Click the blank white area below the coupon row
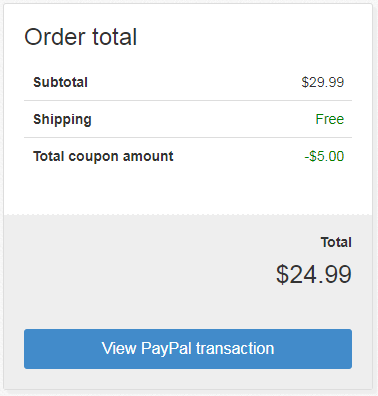The image size is (378, 396). pos(188,190)
